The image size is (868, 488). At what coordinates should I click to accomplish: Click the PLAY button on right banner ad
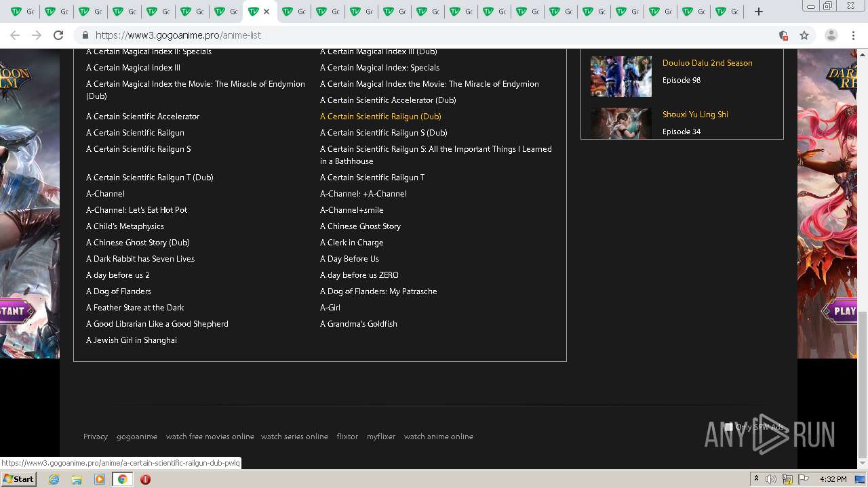tap(841, 311)
